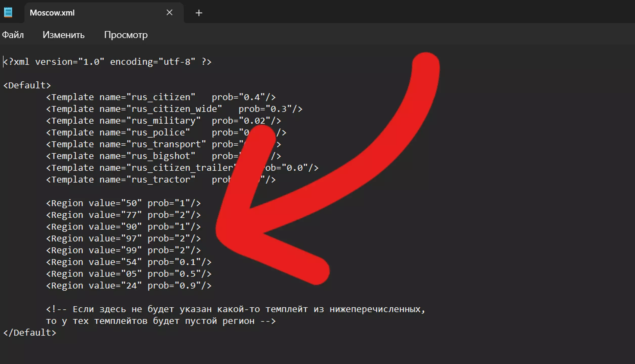
Task: Open the Изменить menu
Action: pos(63,35)
